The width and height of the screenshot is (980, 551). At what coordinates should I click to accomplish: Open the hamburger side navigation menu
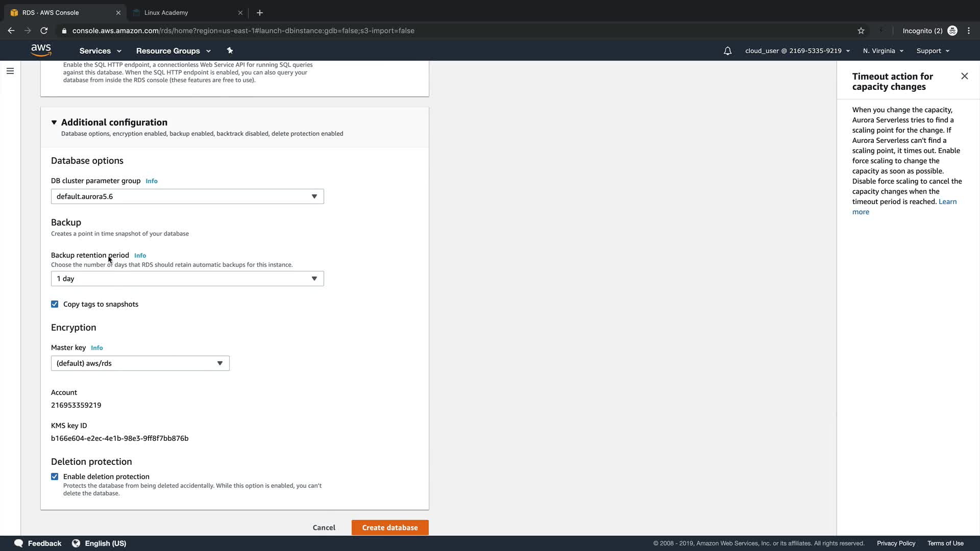(10, 71)
